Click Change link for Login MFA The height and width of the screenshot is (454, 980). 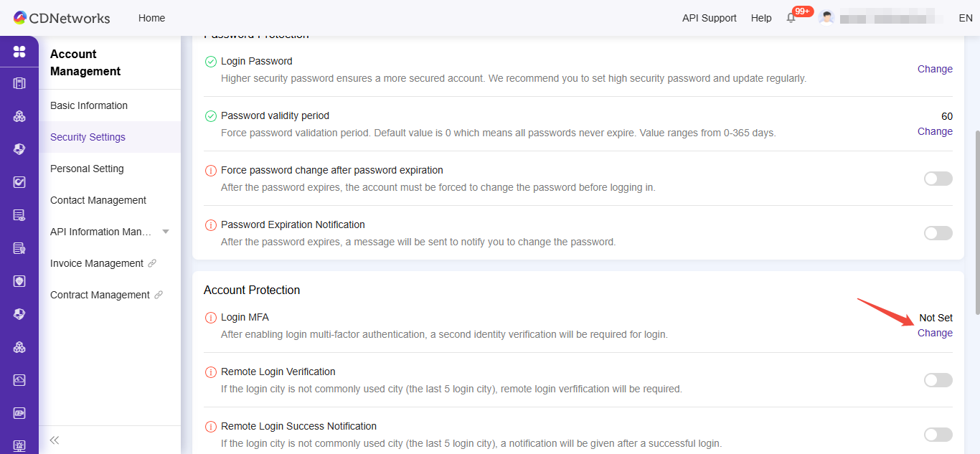coord(935,333)
